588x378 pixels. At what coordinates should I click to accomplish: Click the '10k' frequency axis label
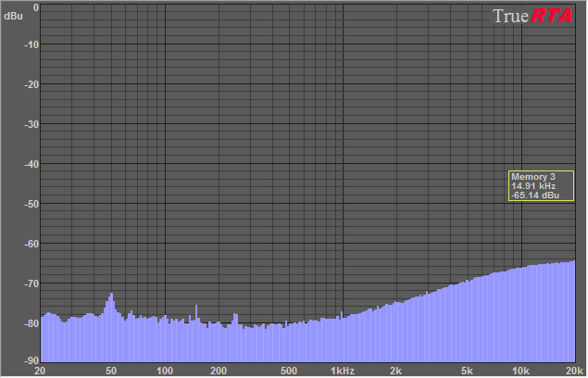520,372
